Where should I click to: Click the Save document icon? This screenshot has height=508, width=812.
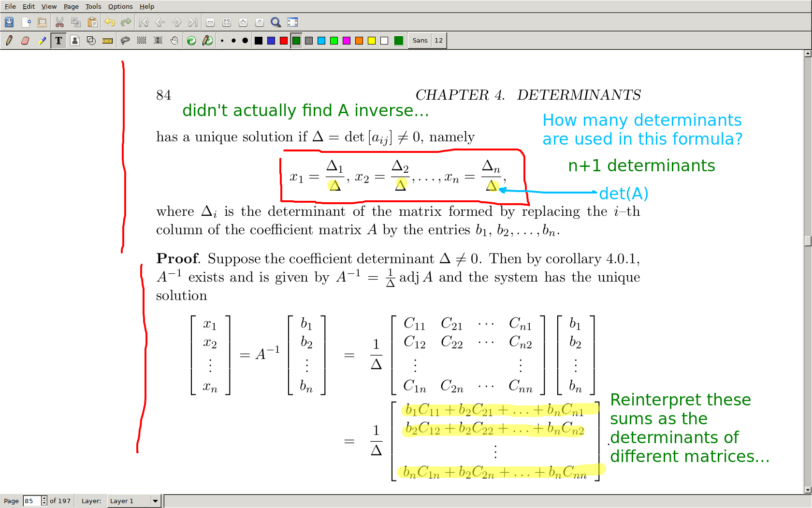click(9, 22)
